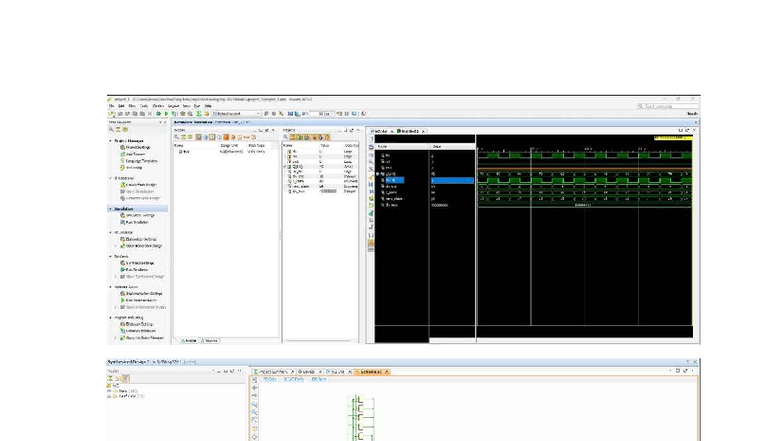Select the Untitled waveform tab

click(411, 131)
